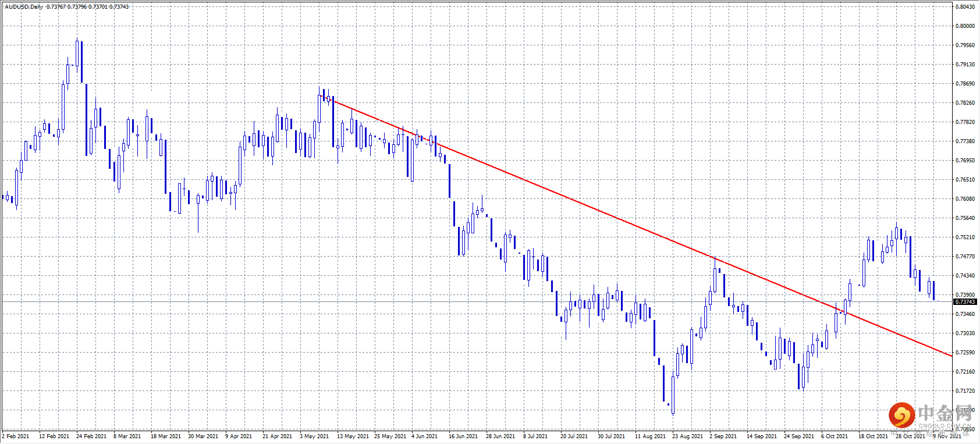Click the 0.76510 price axis label
This screenshot has width=980, height=444.
click(965, 180)
